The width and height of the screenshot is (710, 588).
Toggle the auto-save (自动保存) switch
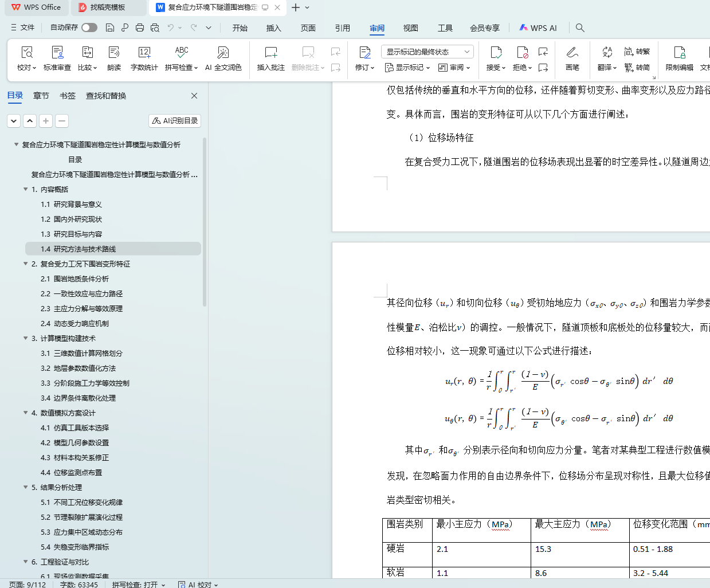coord(89,28)
